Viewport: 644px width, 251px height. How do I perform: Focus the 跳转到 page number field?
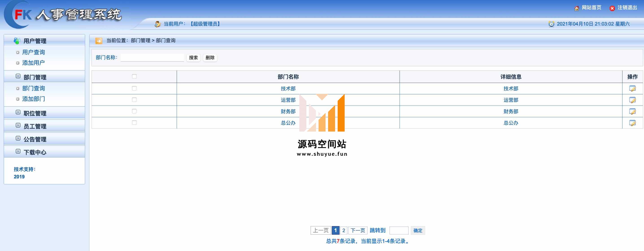[x=399, y=231]
